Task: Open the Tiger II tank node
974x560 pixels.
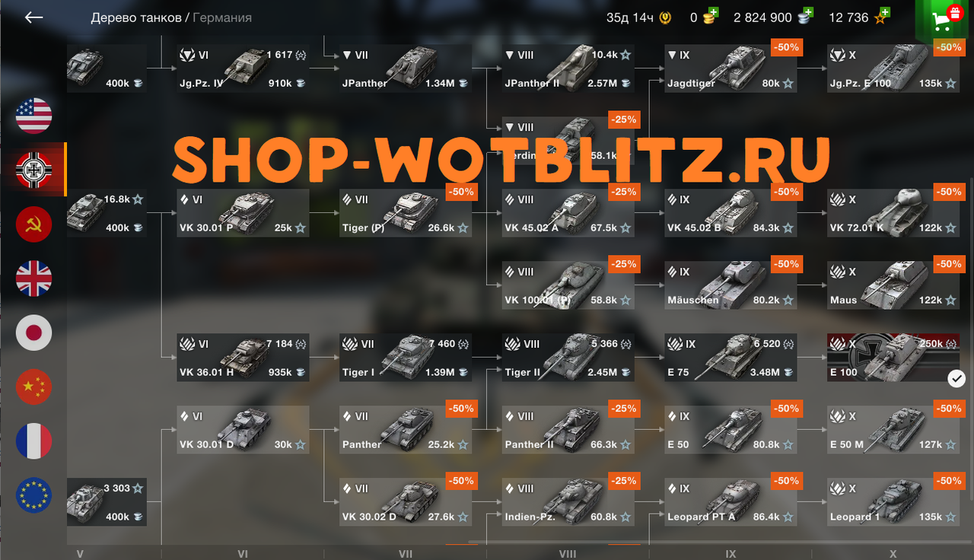Action: [568, 358]
